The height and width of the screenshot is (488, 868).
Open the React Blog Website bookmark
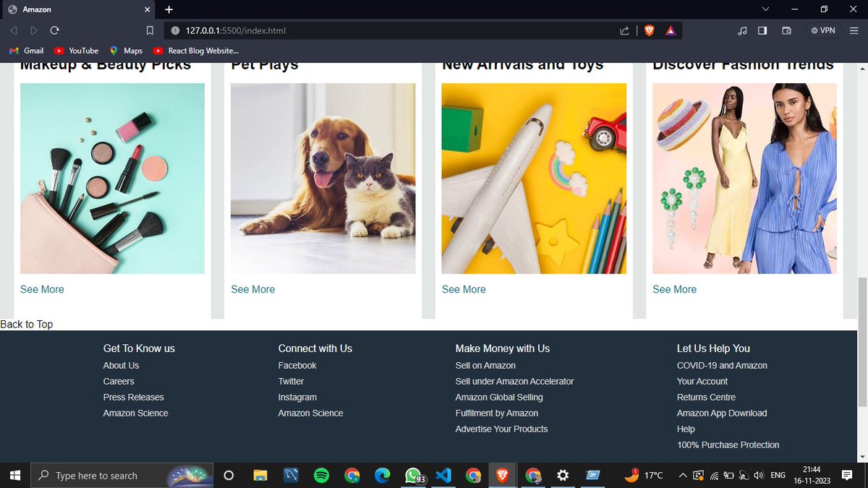click(195, 51)
